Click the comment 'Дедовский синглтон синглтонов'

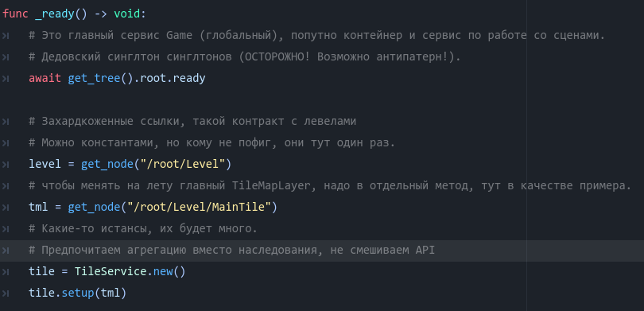245,57
